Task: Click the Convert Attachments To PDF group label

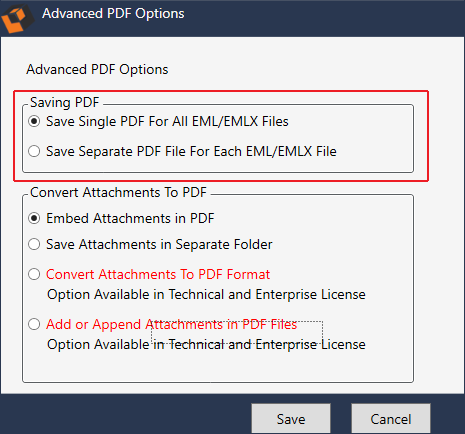Action: pyautogui.click(x=118, y=192)
